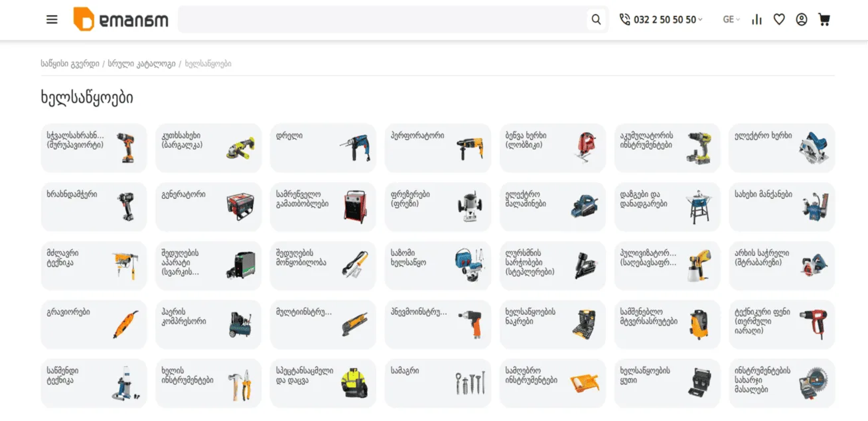The image size is (868, 421).
Task: Open the wishlist heart icon
Action: click(779, 20)
